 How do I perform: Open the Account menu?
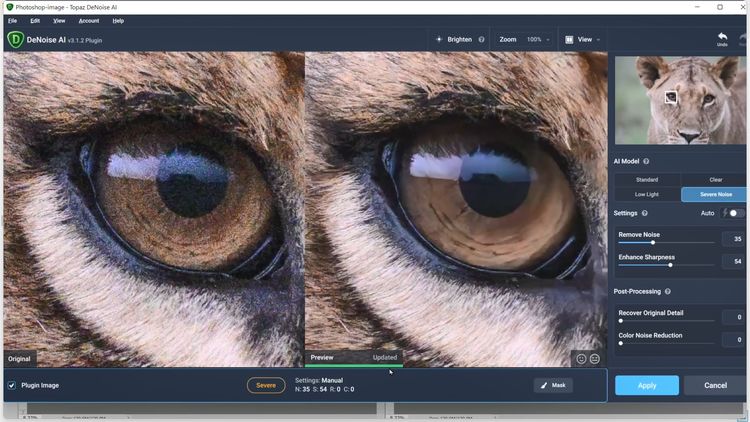(89, 20)
